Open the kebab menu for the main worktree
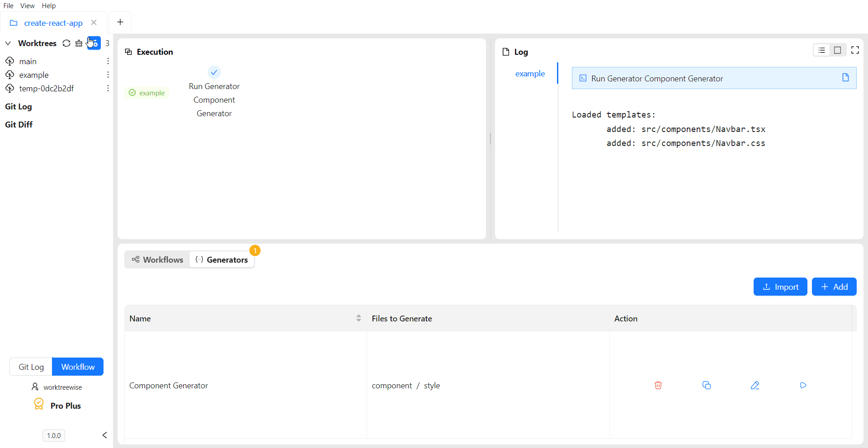 tap(108, 61)
